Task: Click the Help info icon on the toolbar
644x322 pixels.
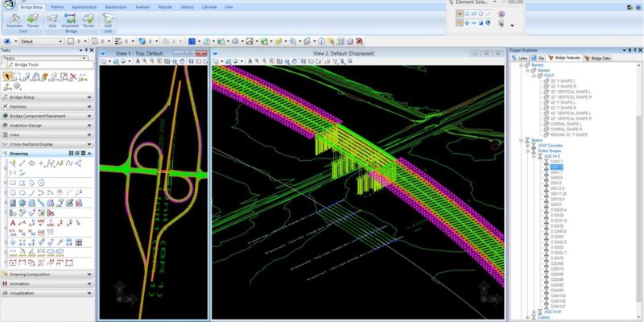Action: (x=321, y=41)
